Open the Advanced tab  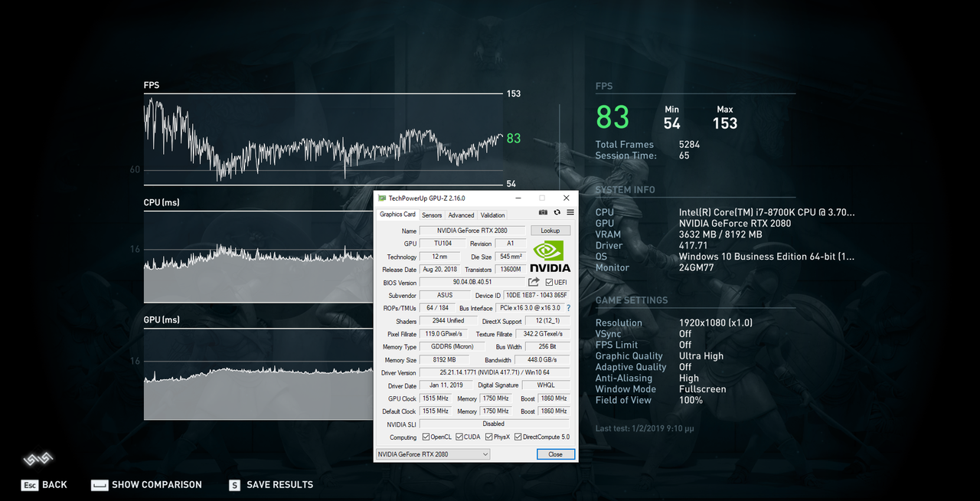pos(461,215)
